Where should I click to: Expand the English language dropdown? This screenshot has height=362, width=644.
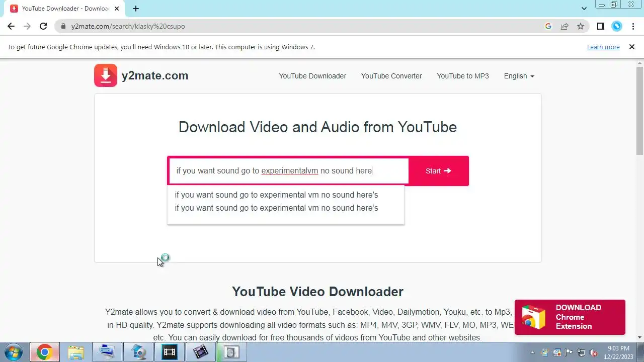tap(519, 76)
